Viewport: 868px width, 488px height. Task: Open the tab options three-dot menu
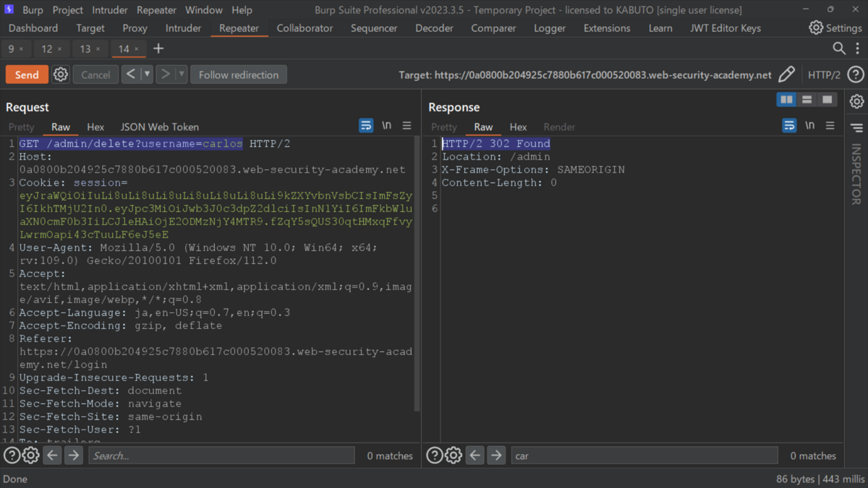(x=857, y=48)
